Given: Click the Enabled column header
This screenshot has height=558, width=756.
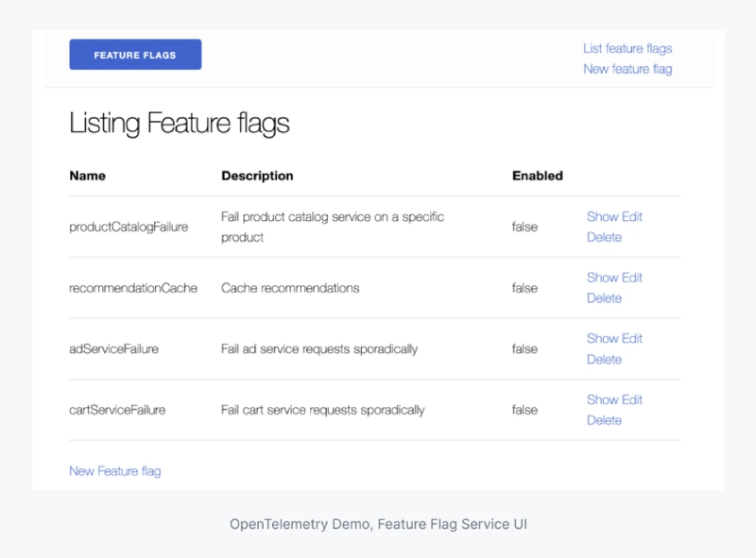Looking at the screenshot, I should 537,176.
